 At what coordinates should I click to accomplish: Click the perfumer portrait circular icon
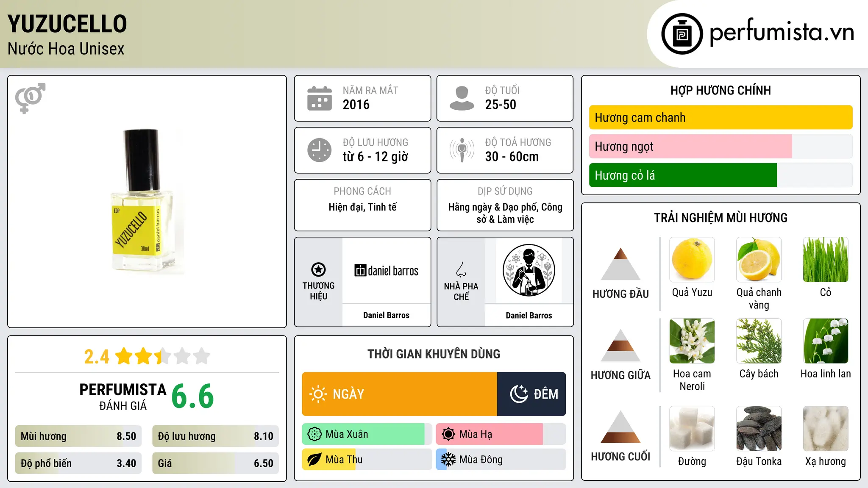pos(529,270)
